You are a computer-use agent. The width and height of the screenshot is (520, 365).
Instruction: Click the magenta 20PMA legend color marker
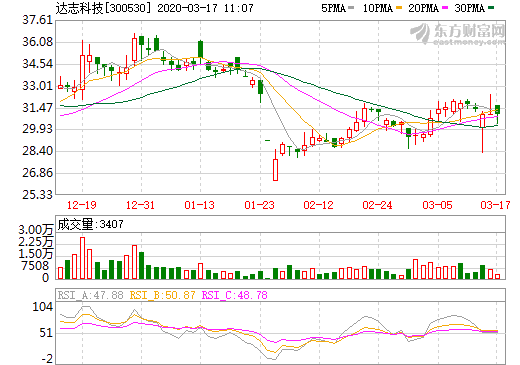pyautogui.click(x=445, y=7)
